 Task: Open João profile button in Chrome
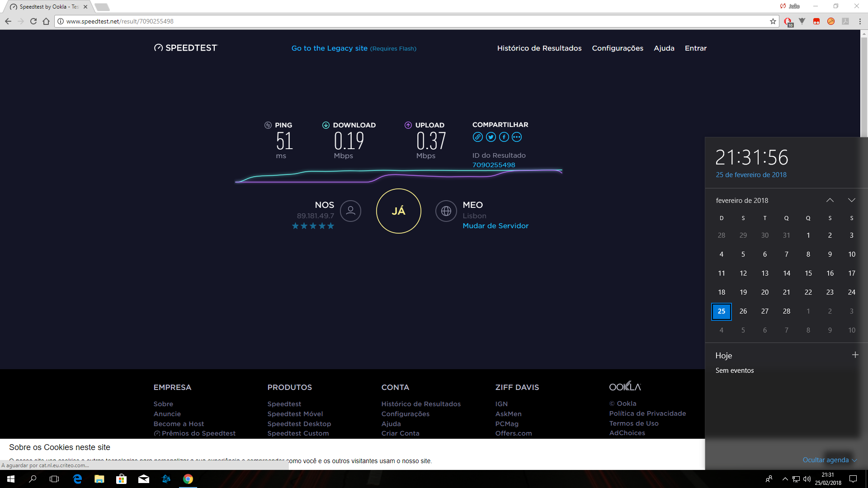(x=790, y=6)
